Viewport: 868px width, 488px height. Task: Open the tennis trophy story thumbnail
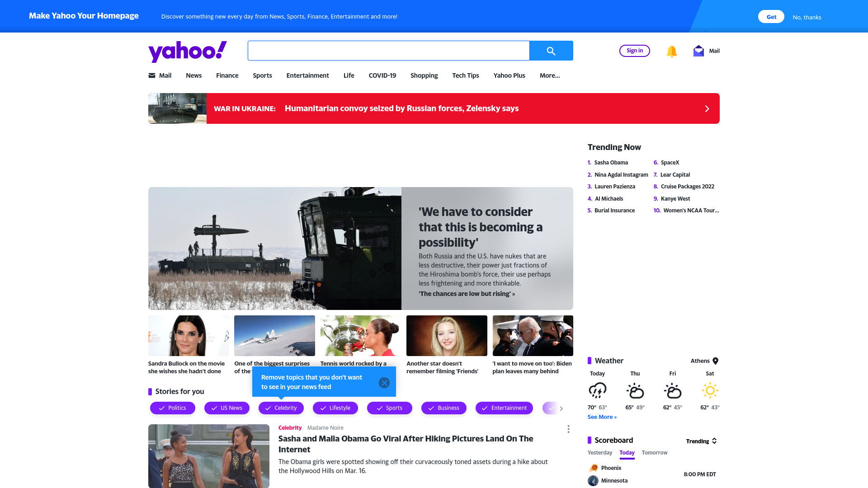pos(360,336)
